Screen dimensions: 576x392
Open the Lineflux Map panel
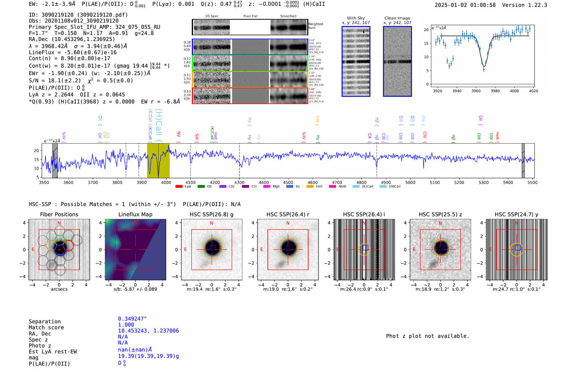pos(135,250)
